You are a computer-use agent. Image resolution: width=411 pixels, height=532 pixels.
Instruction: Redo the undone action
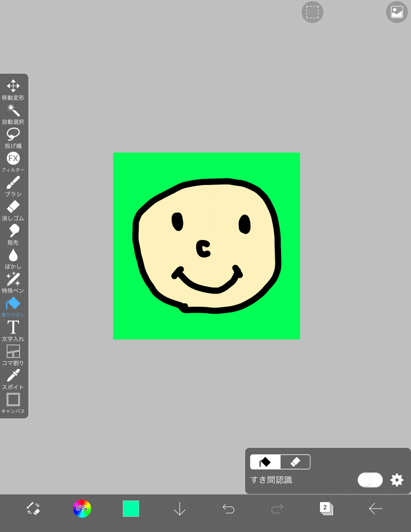pyautogui.click(x=277, y=508)
